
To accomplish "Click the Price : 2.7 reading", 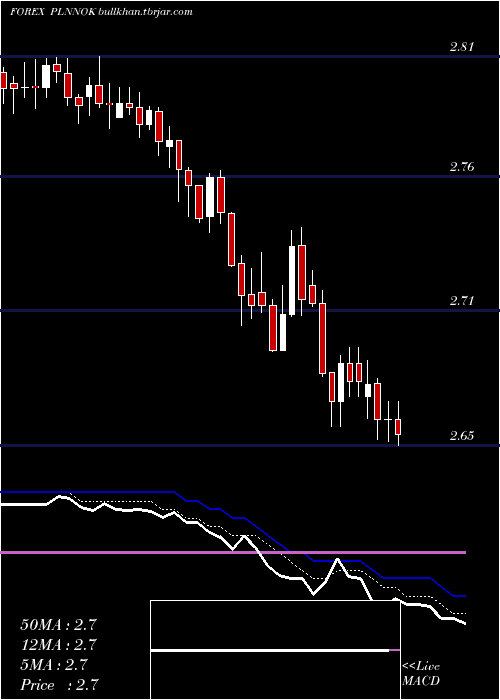I will (x=59, y=685).
